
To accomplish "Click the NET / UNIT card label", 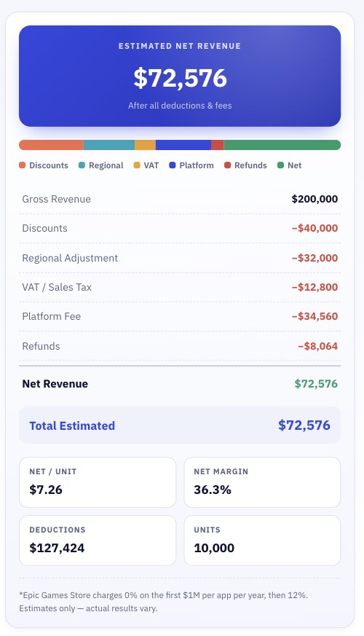I will (x=53, y=472).
